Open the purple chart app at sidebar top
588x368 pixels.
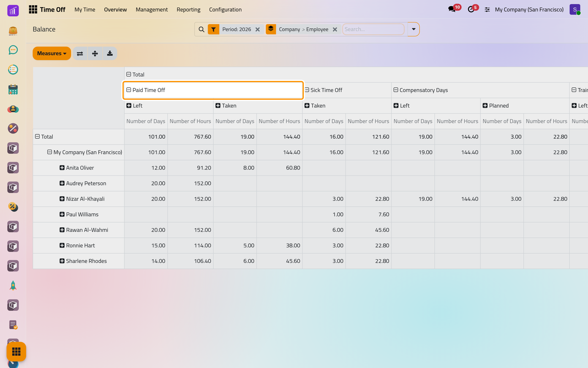[x=13, y=11]
